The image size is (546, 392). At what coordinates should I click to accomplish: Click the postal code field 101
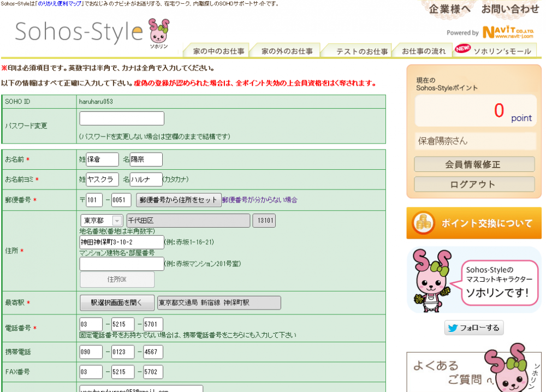tap(94, 200)
